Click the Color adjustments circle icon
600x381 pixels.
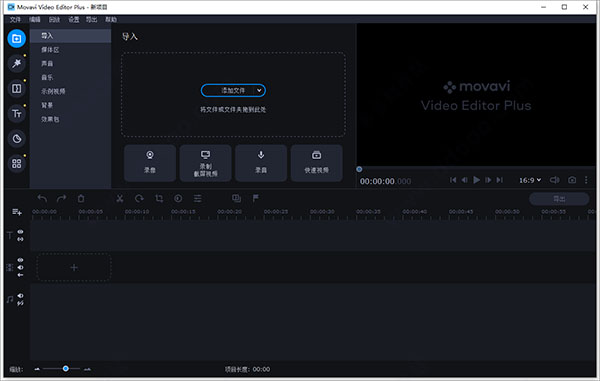pos(178,199)
